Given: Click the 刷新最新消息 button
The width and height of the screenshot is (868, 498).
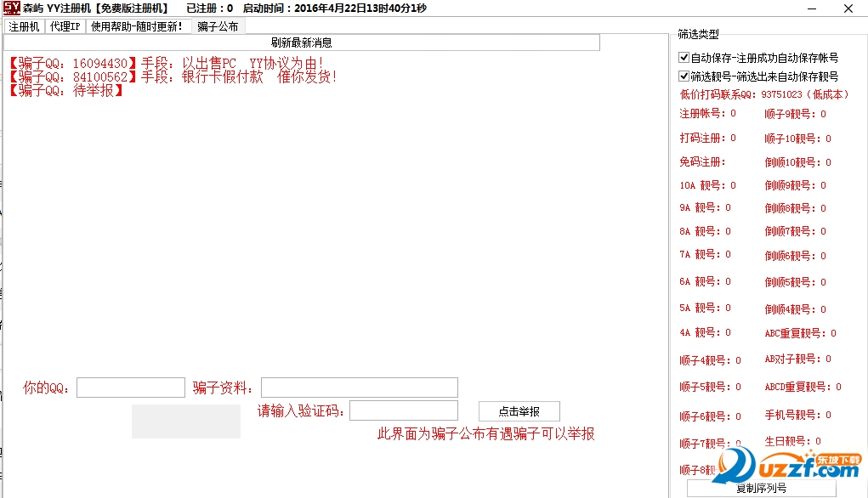Looking at the screenshot, I should [x=301, y=42].
